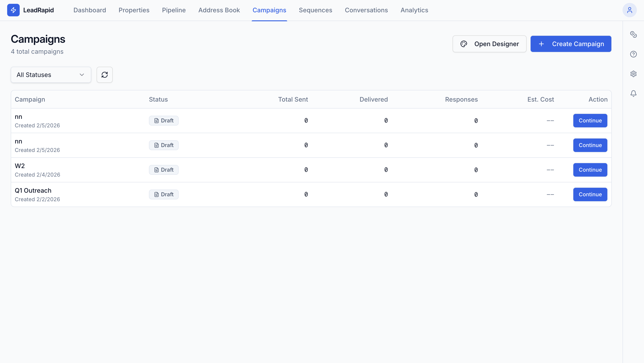This screenshot has height=363, width=644.
Task: Click the Draft badge for Q1 Outreach
Action: (x=163, y=194)
